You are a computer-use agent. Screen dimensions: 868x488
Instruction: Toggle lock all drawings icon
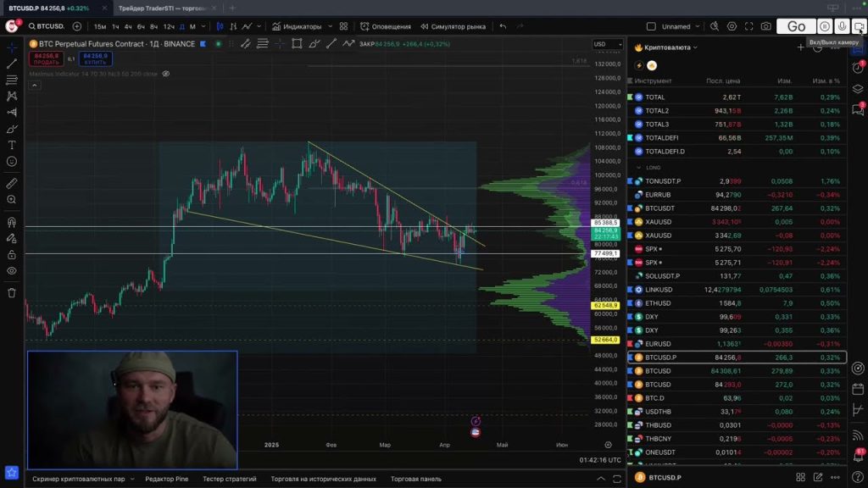point(12,254)
